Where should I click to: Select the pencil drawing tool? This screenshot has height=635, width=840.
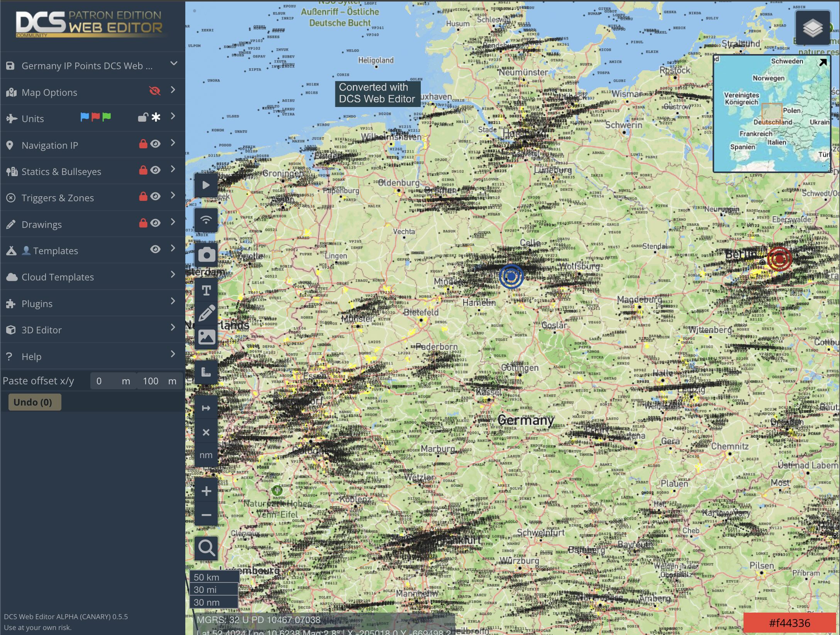pyautogui.click(x=207, y=313)
